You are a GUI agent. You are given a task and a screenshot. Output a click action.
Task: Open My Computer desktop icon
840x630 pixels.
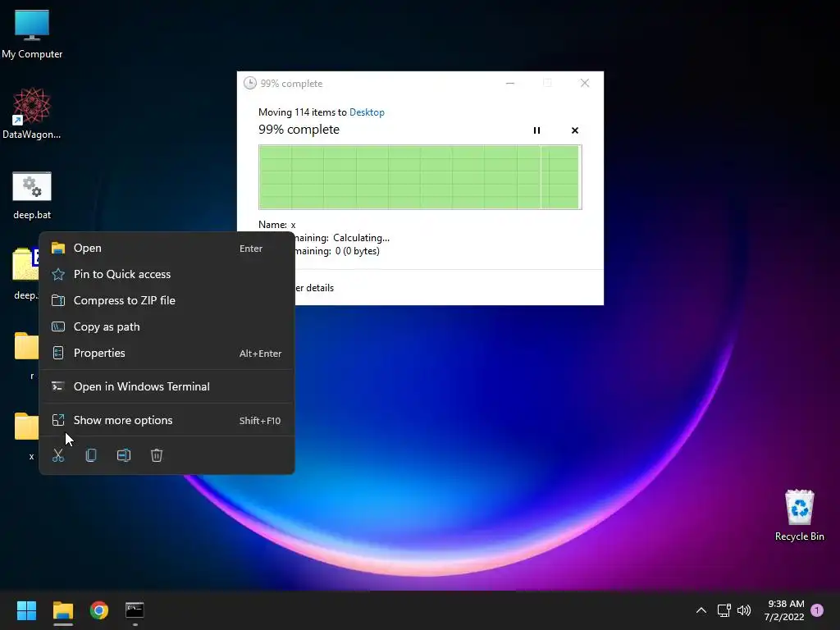(x=32, y=34)
